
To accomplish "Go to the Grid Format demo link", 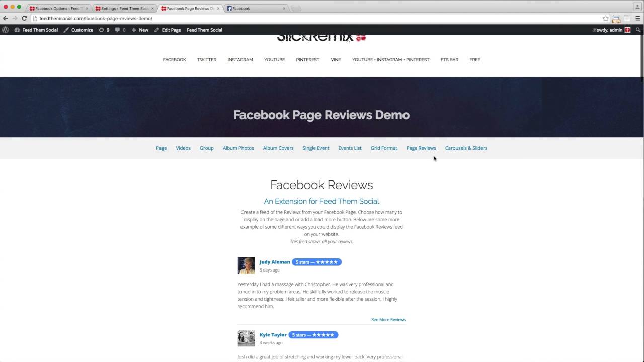I will pos(384,148).
